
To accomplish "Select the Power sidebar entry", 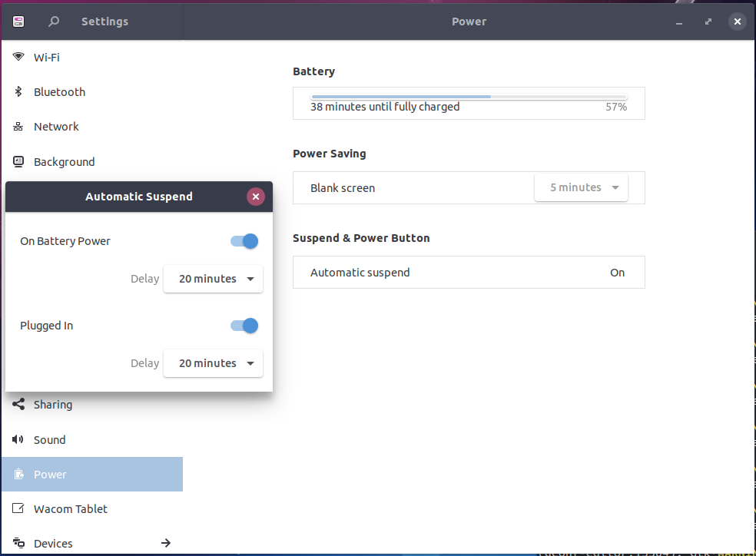I will [x=92, y=474].
